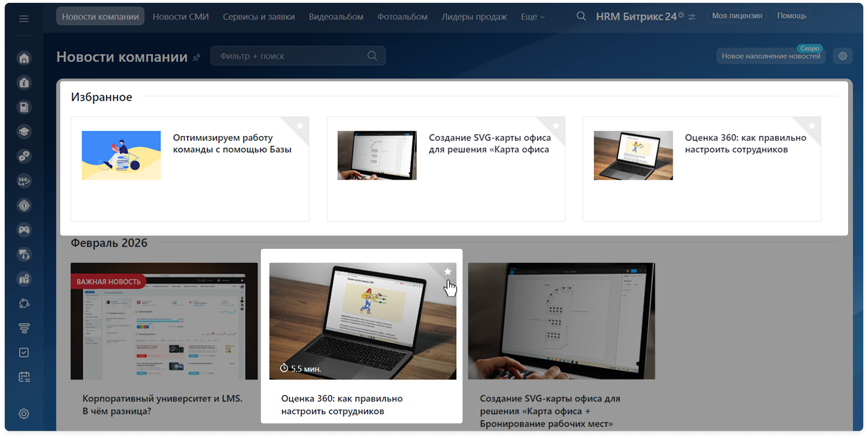Click the game controller sidebar icon
The height and width of the screenshot is (438, 868).
[x=24, y=230]
